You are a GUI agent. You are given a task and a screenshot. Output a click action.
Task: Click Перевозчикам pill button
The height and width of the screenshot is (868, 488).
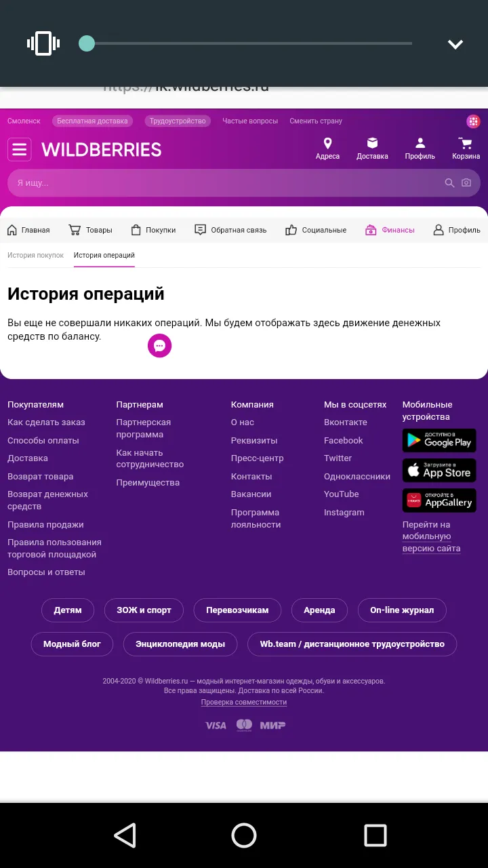(237, 610)
